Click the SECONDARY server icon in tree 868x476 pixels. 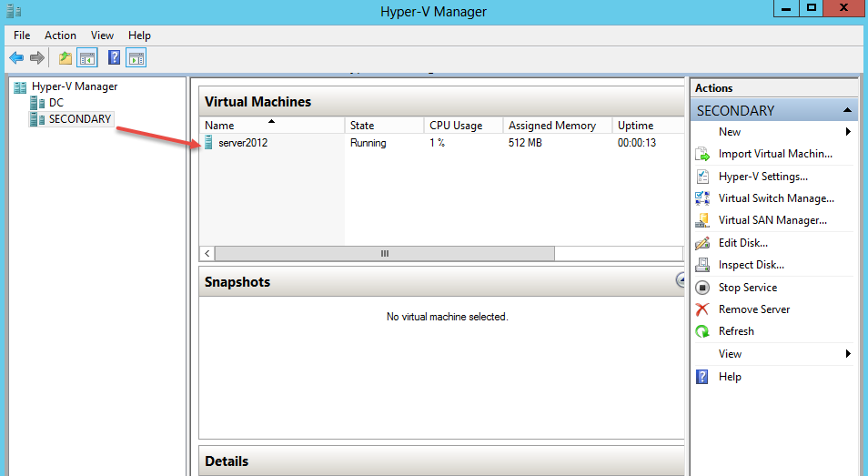(x=37, y=119)
